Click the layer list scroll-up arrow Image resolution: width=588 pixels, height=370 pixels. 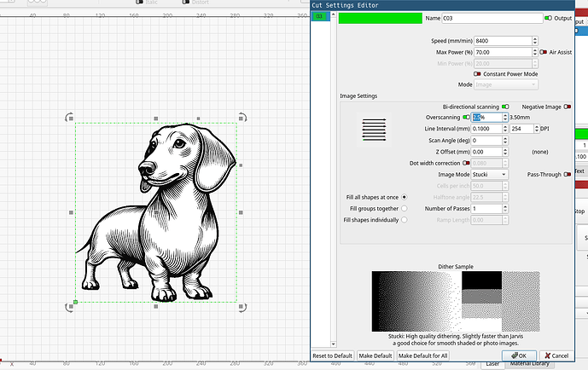[x=334, y=14]
